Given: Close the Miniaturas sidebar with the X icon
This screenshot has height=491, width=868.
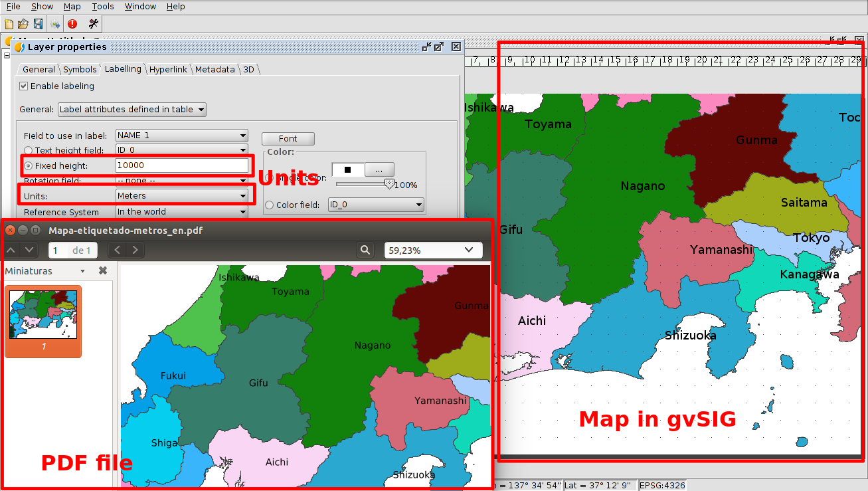Looking at the screenshot, I should pyautogui.click(x=103, y=270).
